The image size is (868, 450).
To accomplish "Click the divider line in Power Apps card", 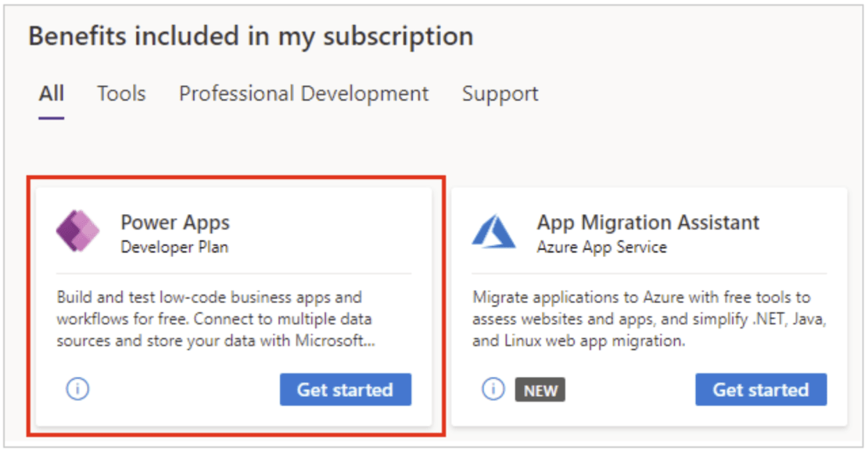I will [x=234, y=273].
